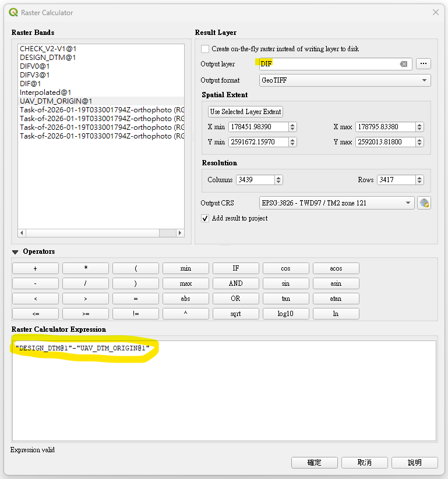Screen dimensions: 448x479
Task: Insert the sqrt operator
Action: coord(235,314)
